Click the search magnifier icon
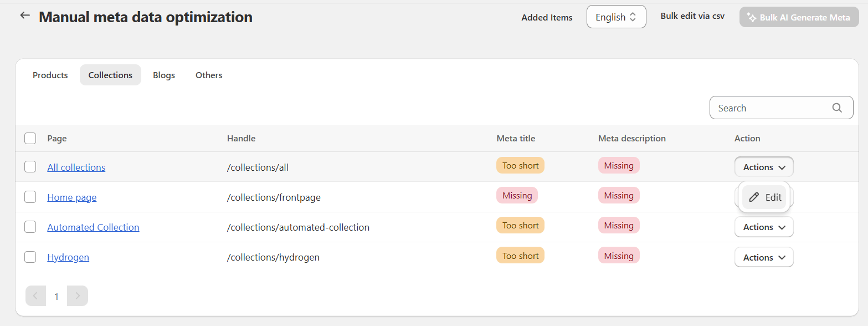868x326 pixels. (837, 108)
